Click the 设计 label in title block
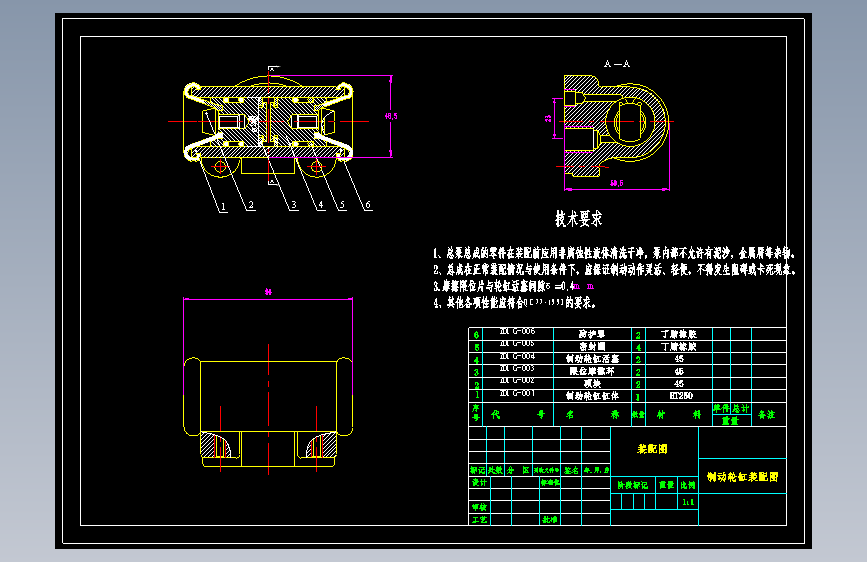The image size is (867, 562). click(x=479, y=482)
